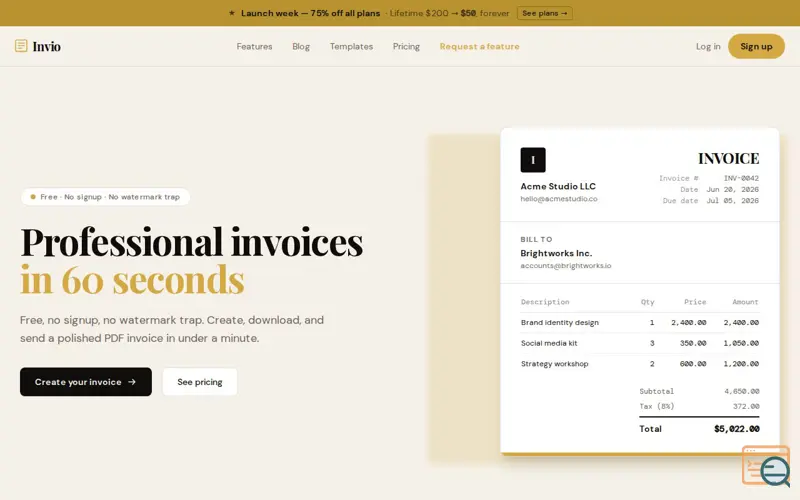The image size is (800, 500).
Task: Open Templates in the navigation
Action: point(351,46)
